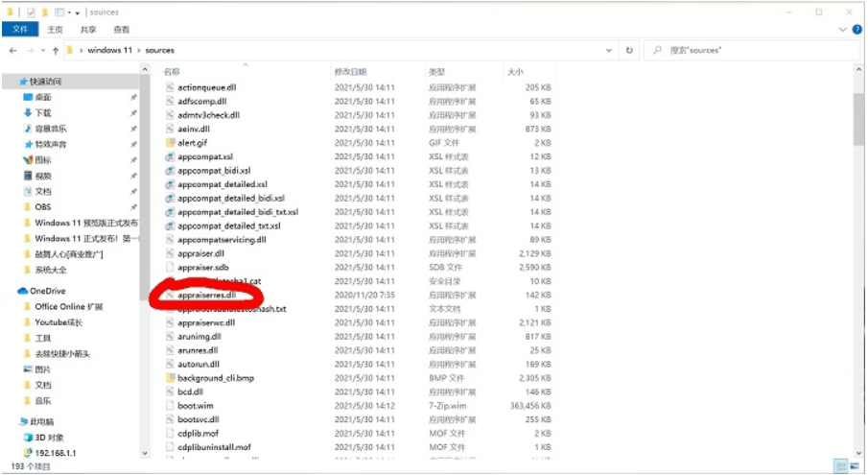Click the properties icon in the title bar
The image size is (868, 475).
pyautogui.click(x=31, y=12)
